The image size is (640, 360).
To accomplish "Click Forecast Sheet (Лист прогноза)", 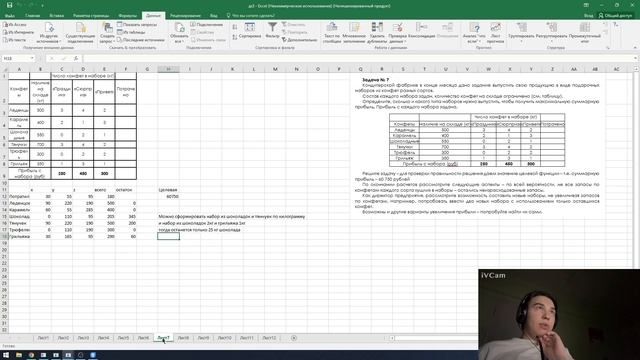I will (x=495, y=33).
